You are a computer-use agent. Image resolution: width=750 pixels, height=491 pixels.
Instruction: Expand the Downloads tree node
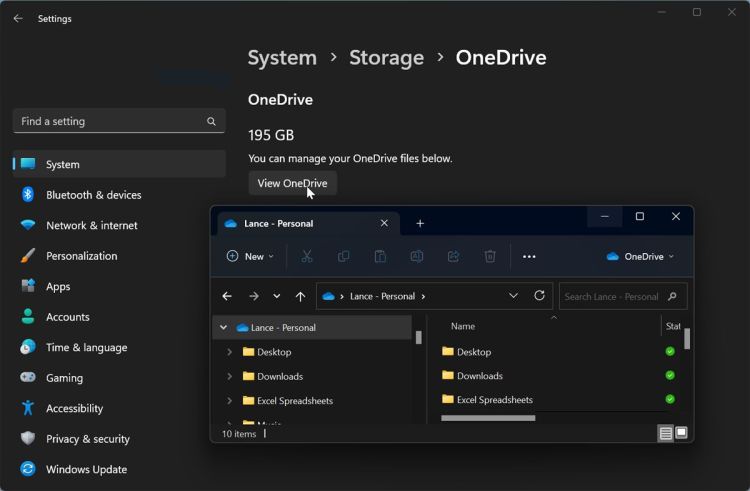230,376
